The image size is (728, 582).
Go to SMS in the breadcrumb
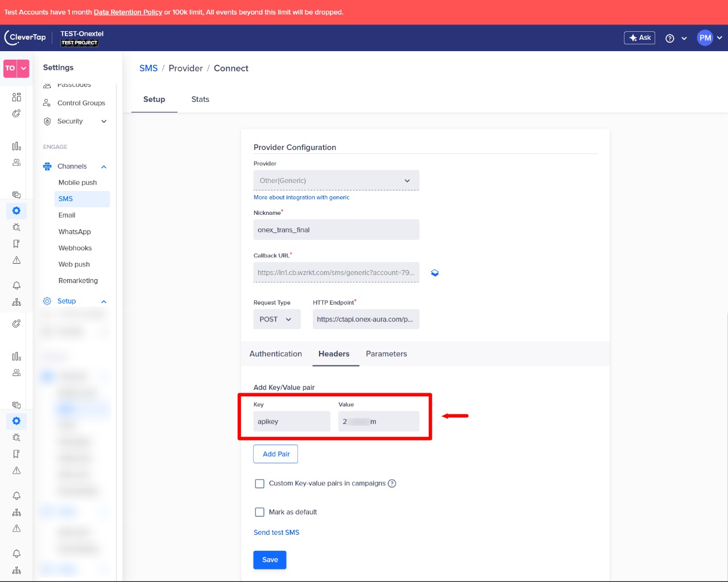tap(148, 68)
